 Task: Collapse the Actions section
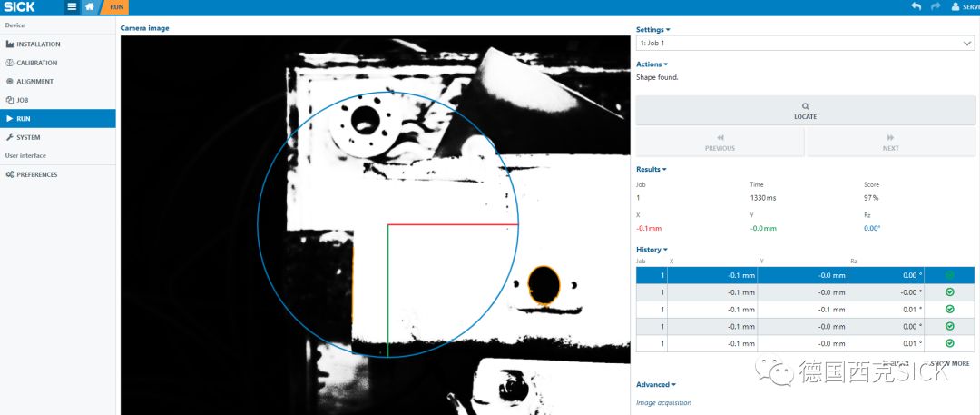[652, 64]
